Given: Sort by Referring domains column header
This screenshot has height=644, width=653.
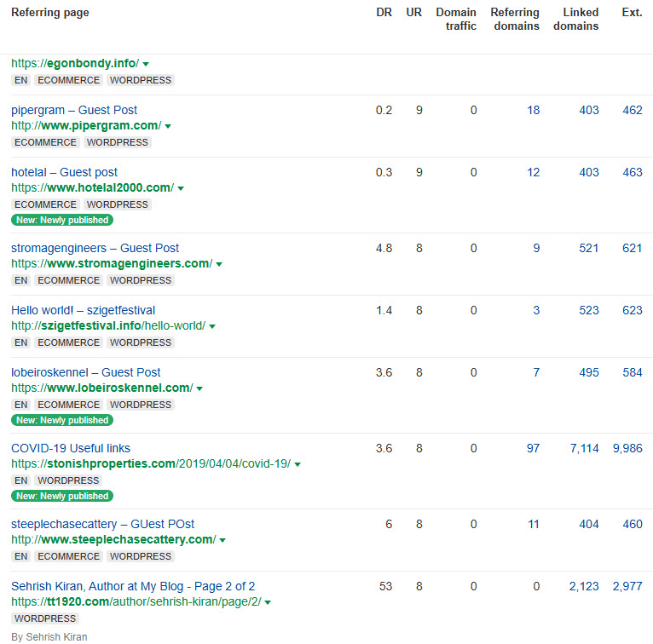Looking at the screenshot, I should point(515,19).
